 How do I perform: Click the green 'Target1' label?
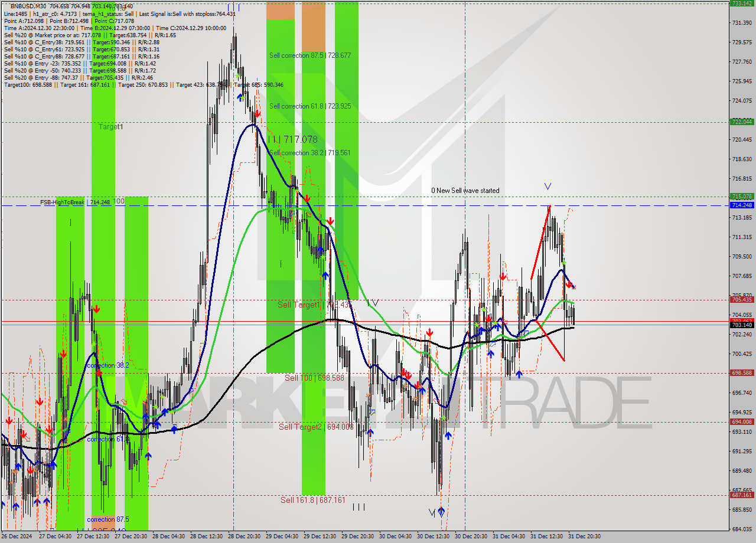tap(110, 127)
